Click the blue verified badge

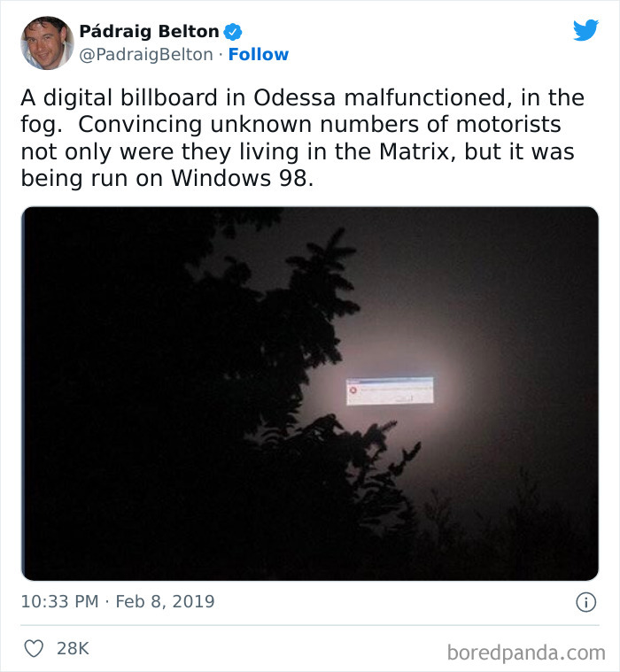pos(232,32)
